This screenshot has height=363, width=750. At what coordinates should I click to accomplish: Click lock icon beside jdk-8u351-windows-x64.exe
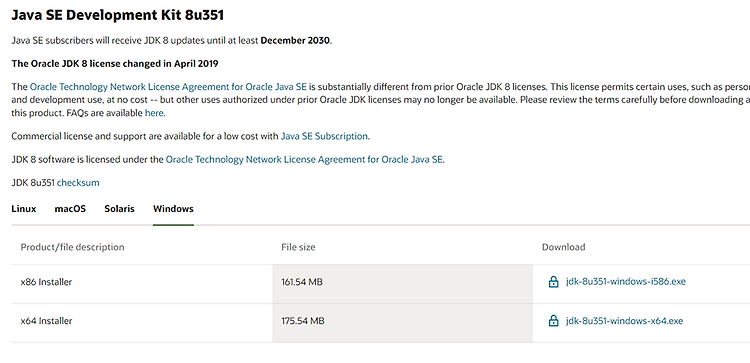coord(553,321)
